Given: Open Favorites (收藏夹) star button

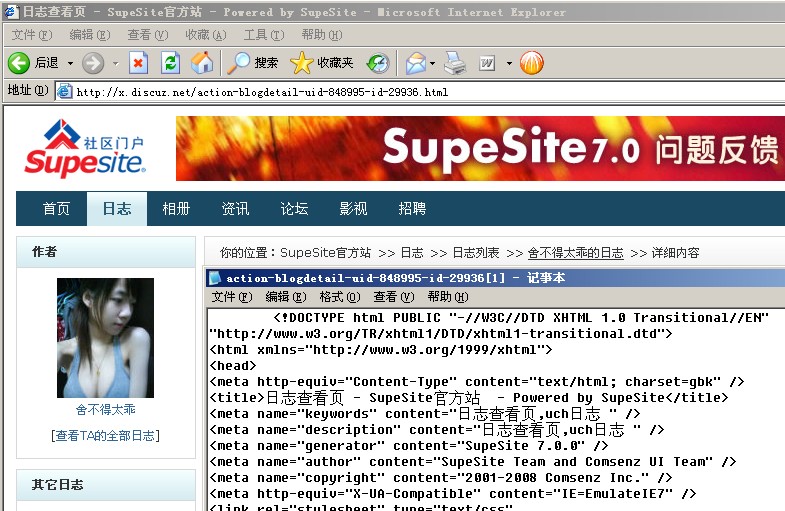Looking at the screenshot, I should [x=321, y=63].
